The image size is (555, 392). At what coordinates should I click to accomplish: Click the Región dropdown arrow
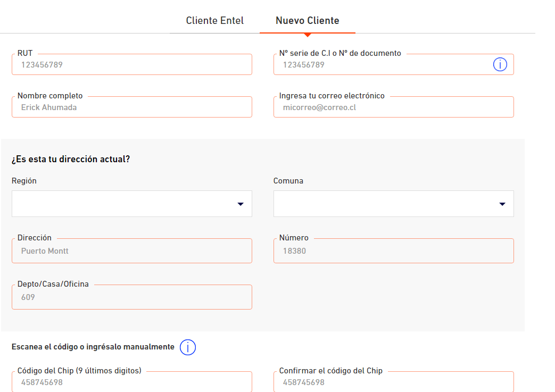pyautogui.click(x=240, y=204)
